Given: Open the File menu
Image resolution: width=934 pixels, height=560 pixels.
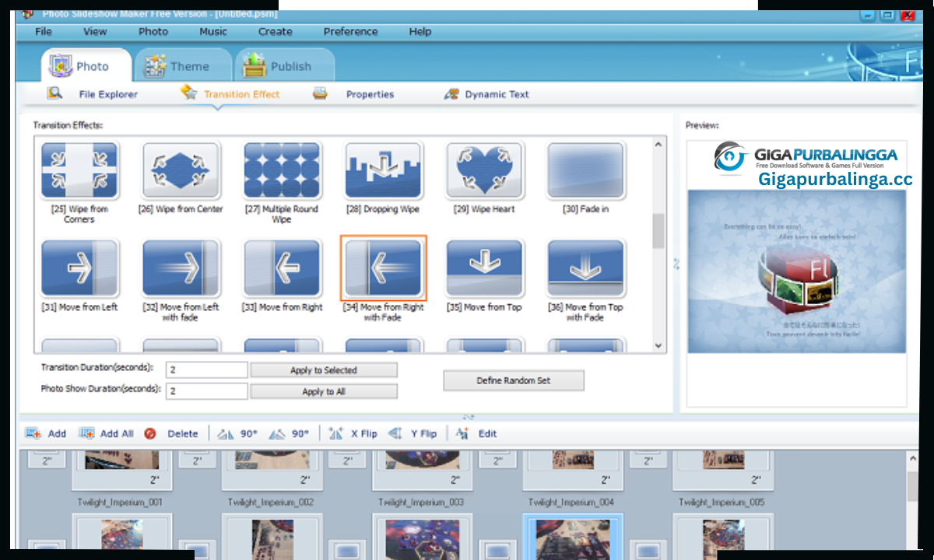Looking at the screenshot, I should [44, 31].
